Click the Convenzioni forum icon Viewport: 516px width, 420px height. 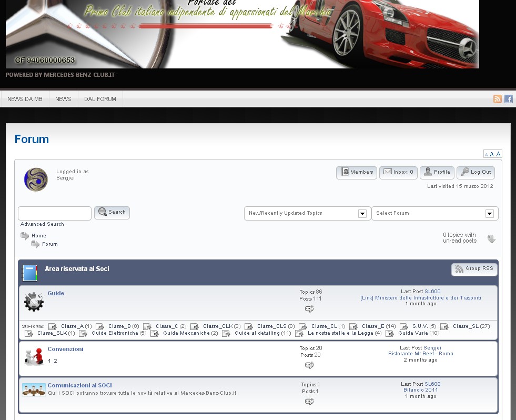33,356
